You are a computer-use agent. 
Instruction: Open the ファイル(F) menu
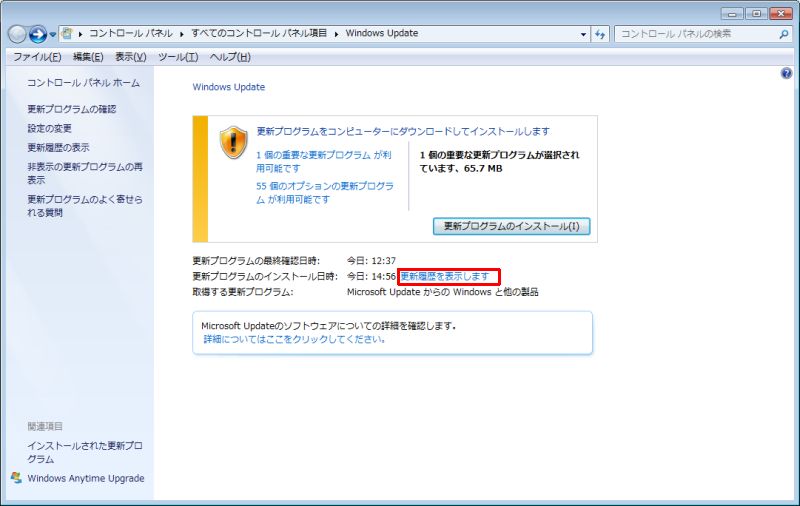pos(37,57)
